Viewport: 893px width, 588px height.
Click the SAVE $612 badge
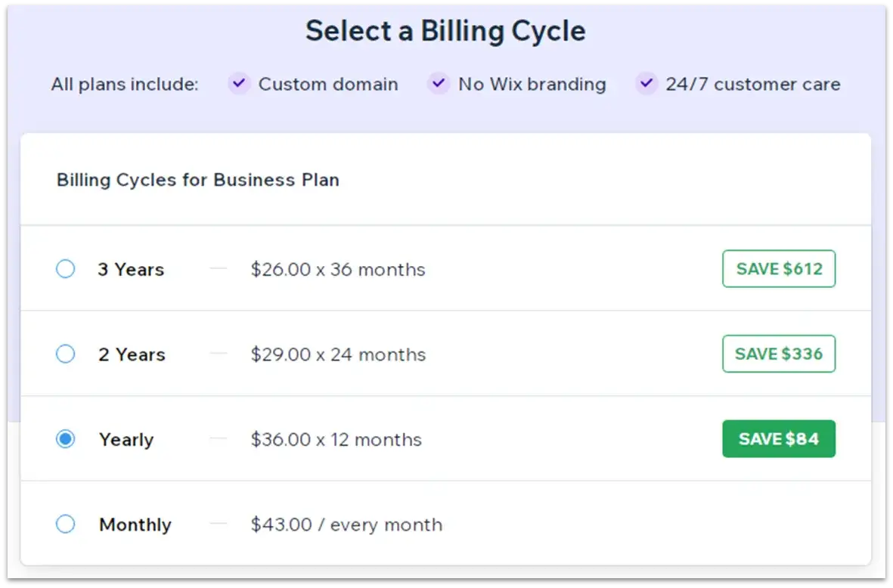click(779, 269)
